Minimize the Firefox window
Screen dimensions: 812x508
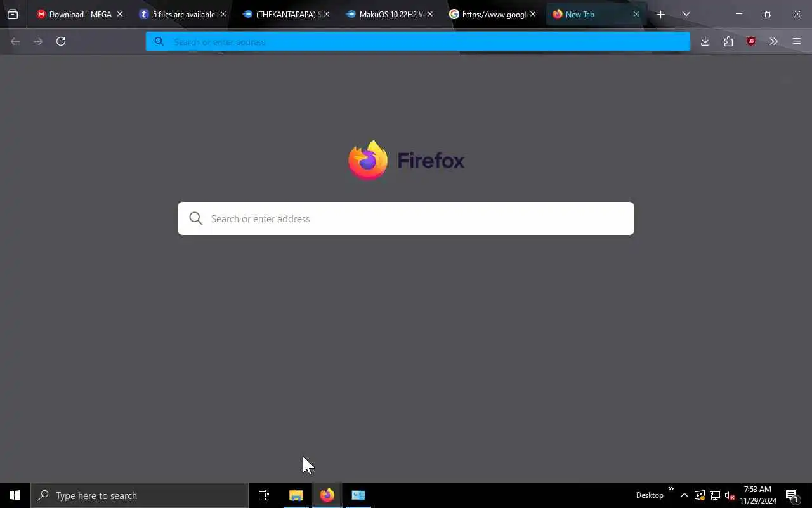[739, 14]
